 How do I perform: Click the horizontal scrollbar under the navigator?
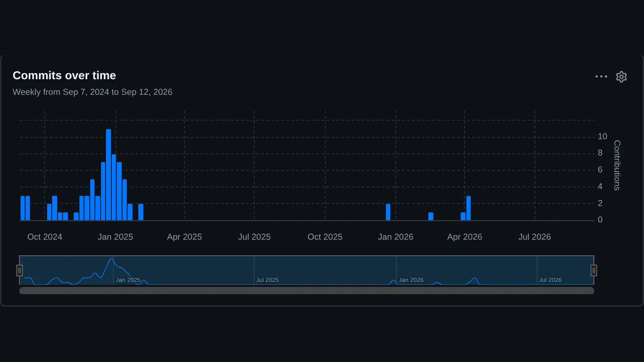(x=307, y=291)
